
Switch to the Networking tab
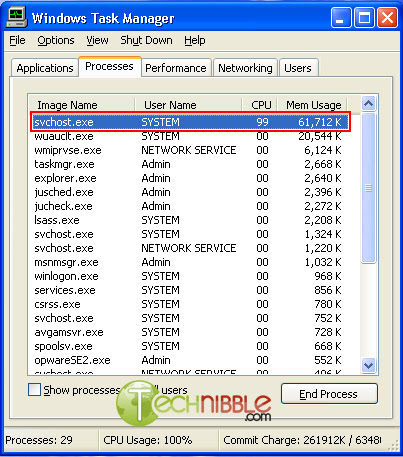[x=245, y=68]
